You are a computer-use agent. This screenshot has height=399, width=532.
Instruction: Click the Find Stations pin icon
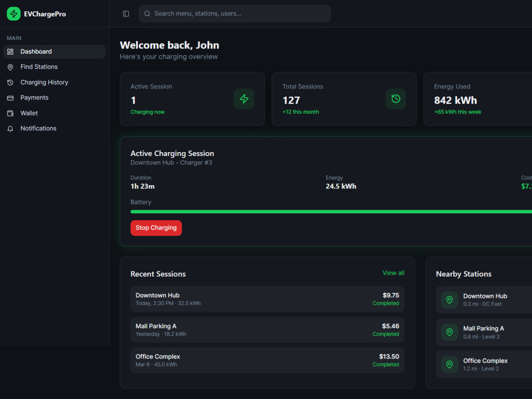coord(10,67)
